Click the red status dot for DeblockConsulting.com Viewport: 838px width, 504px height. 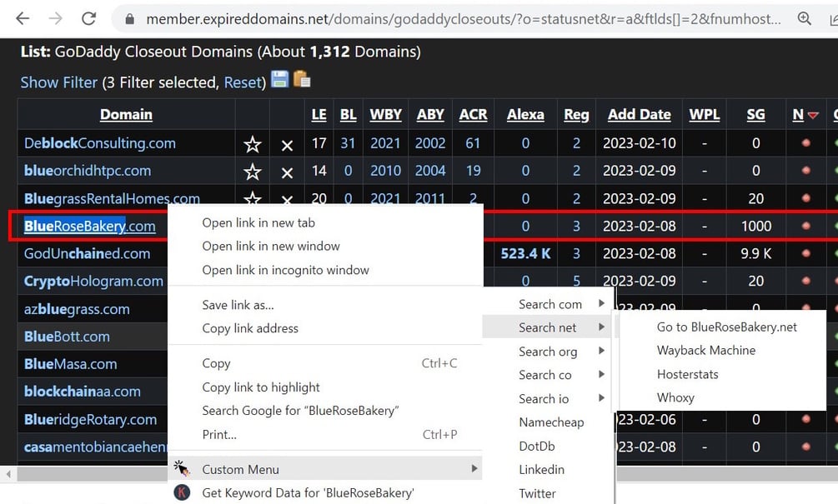806,142
